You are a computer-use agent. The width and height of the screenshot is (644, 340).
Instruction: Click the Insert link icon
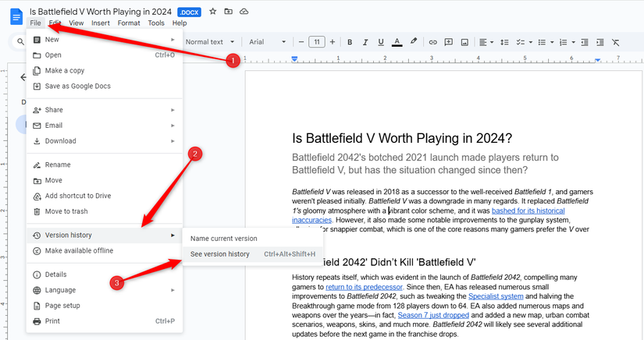click(433, 42)
